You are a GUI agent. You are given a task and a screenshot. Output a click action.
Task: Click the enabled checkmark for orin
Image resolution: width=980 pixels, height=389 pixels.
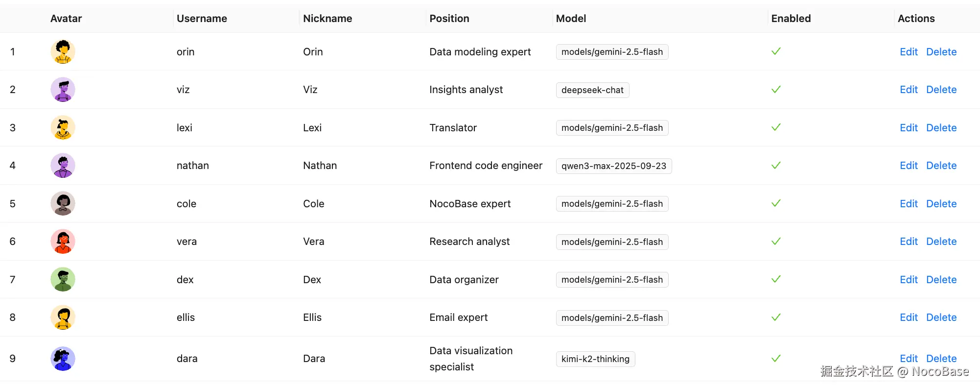[x=776, y=51]
